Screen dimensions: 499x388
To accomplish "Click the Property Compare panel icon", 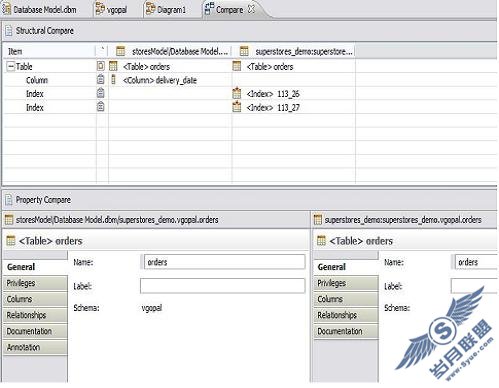I will tap(9, 200).
